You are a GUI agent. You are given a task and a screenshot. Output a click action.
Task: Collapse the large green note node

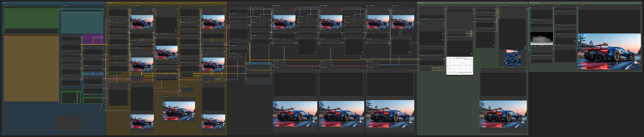coord(5,7)
